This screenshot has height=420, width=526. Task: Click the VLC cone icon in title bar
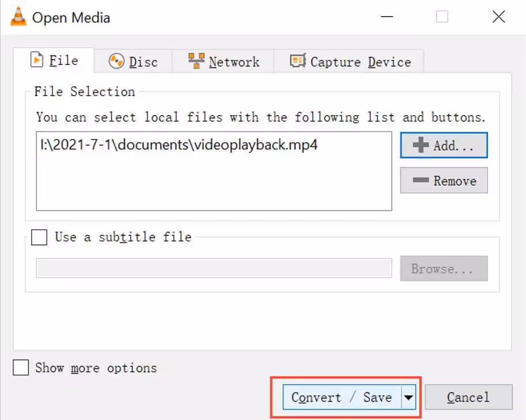[17, 17]
